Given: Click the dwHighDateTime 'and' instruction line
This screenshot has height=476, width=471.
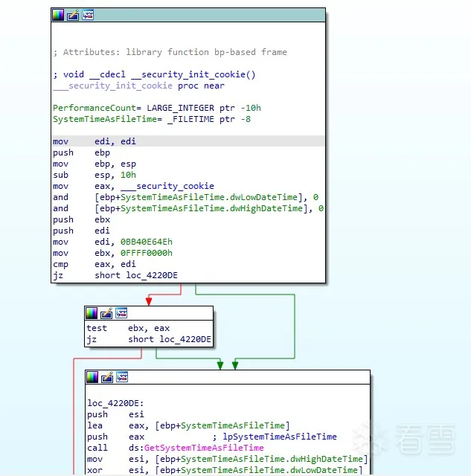Looking at the screenshot, I should [188, 208].
